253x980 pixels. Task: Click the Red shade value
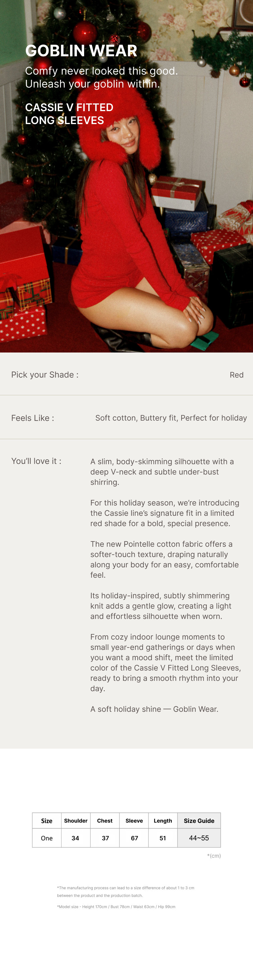pyautogui.click(x=236, y=375)
